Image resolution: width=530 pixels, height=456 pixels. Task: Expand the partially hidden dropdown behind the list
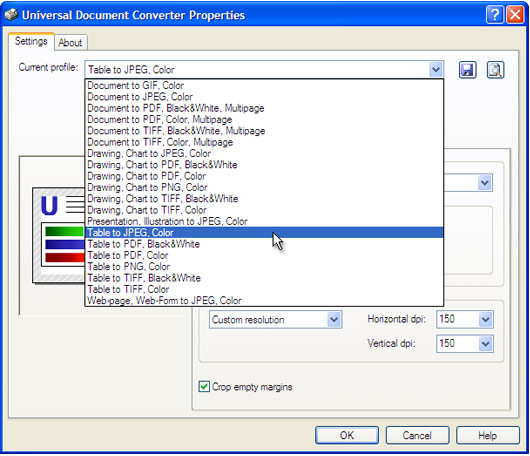click(485, 183)
